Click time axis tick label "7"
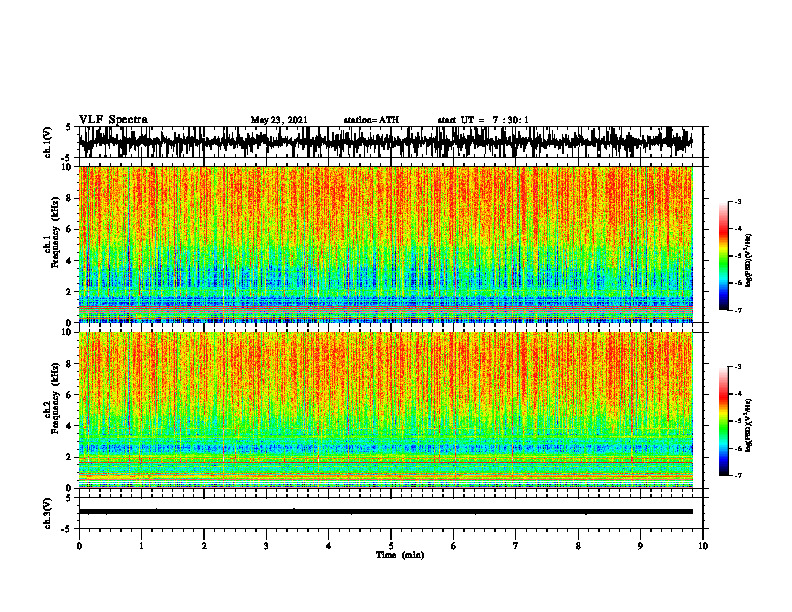The width and height of the screenshot is (792, 612). (x=516, y=546)
